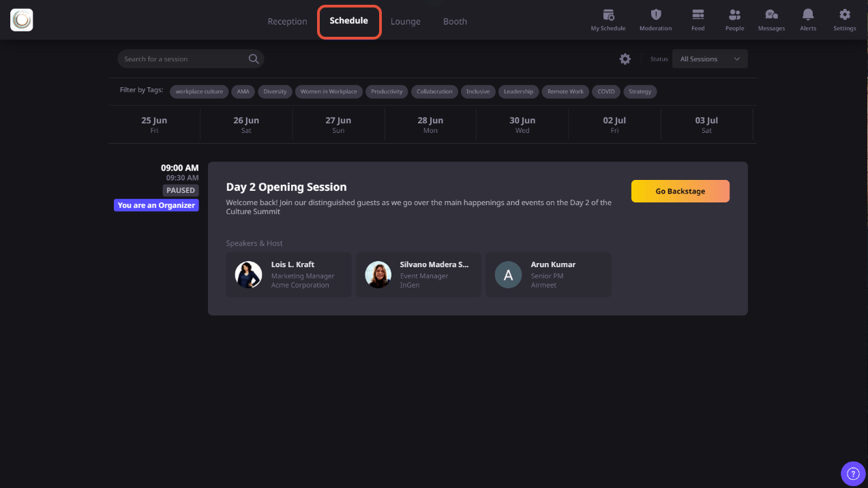
Task: Open the Settings gear in top navigation
Action: (x=845, y=14)
